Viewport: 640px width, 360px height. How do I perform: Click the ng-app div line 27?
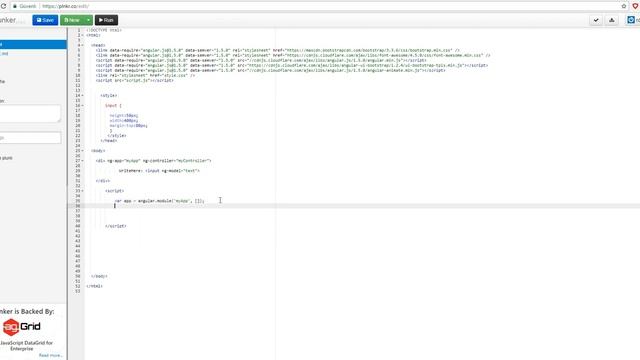[x=153, y=161]
